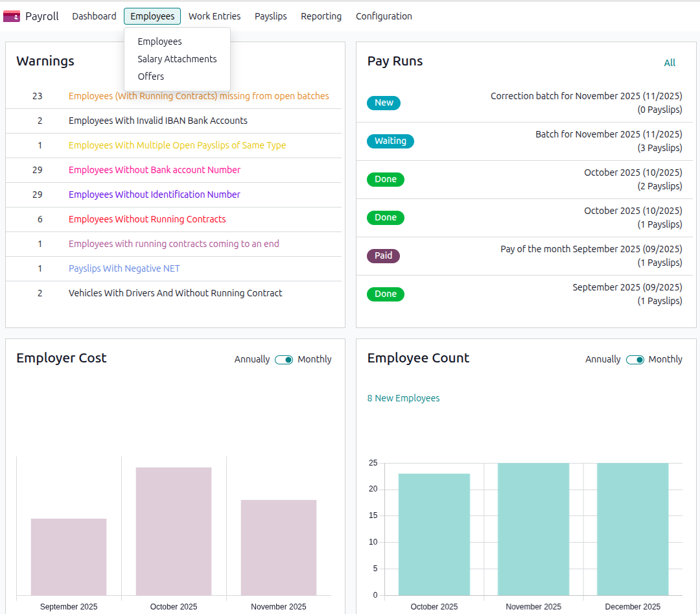Click the Payroll app logo icon
The width and height of the screenshot is (700, 614).
click(12, 16)
